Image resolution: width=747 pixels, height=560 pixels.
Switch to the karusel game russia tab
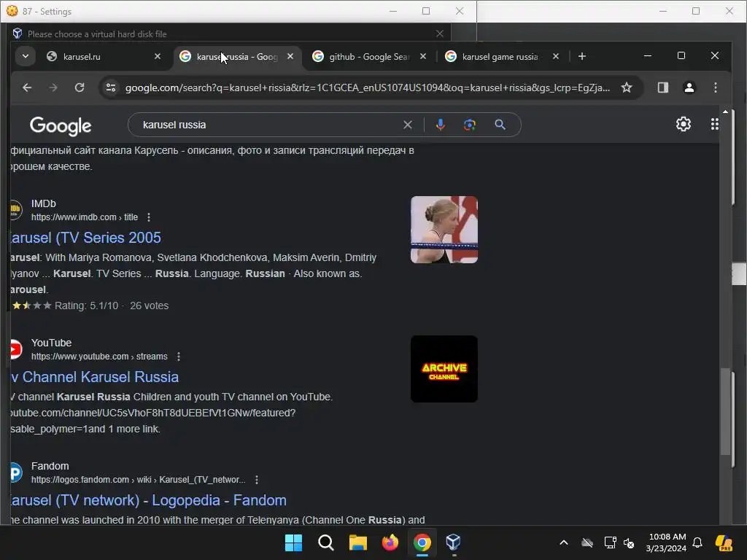pyautogui.click(x=502, y=57)
